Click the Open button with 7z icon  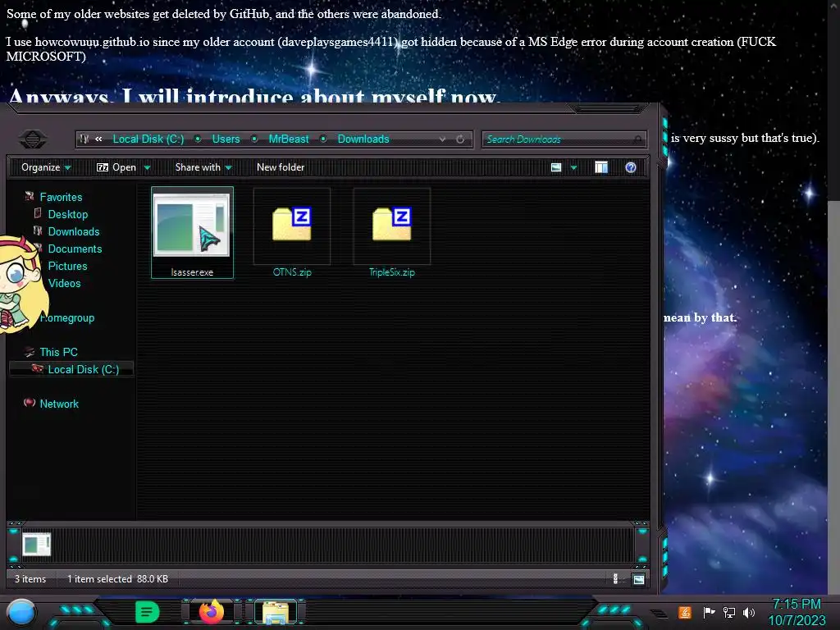116,167
